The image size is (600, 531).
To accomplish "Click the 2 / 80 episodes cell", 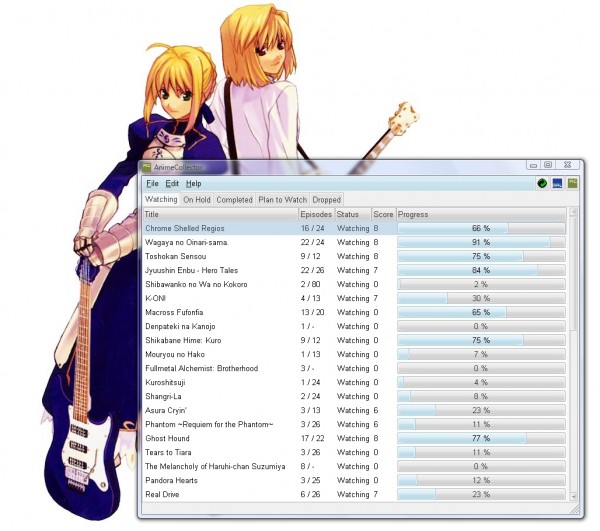I will pos(310,285).
